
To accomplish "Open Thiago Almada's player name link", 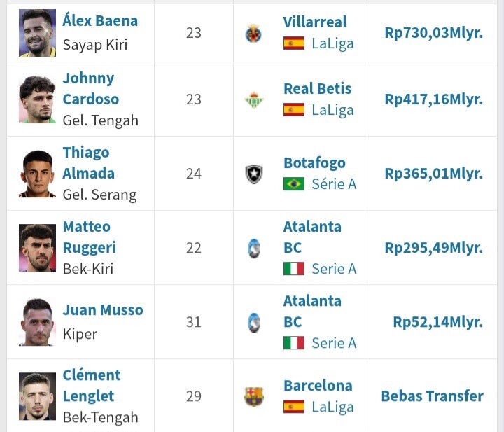I will (88, 163).
